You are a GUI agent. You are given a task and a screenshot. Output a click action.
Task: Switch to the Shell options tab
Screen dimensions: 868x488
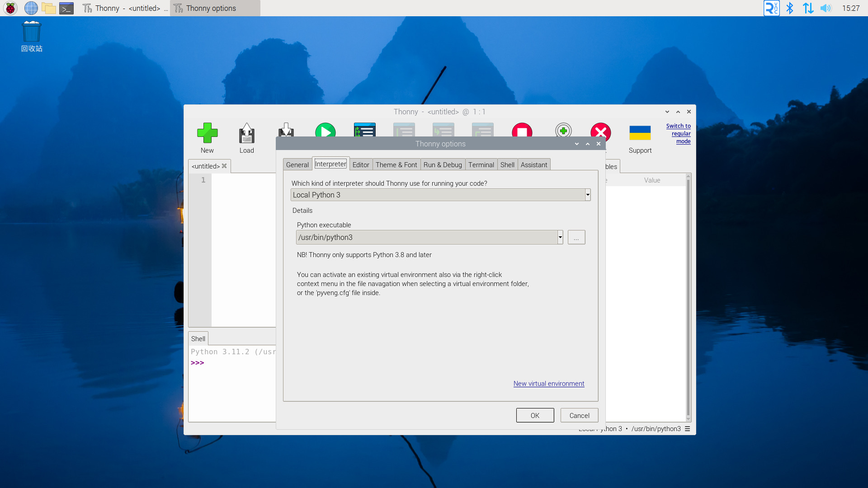click(x=507, y=164)
